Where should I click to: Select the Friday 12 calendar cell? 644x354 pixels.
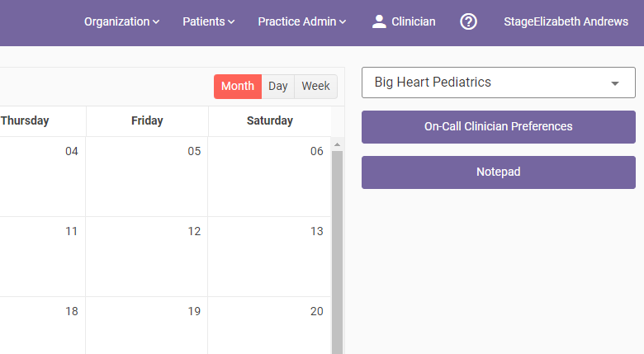[147, 256]
